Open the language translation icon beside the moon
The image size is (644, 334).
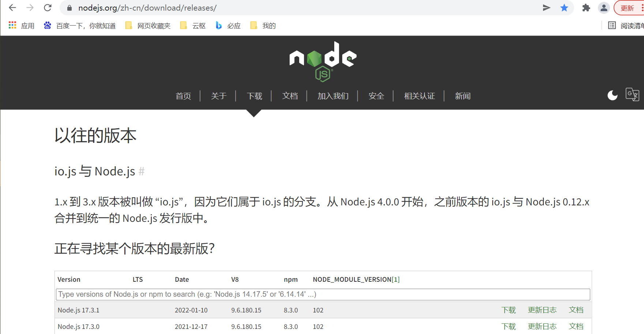(633, 95)
